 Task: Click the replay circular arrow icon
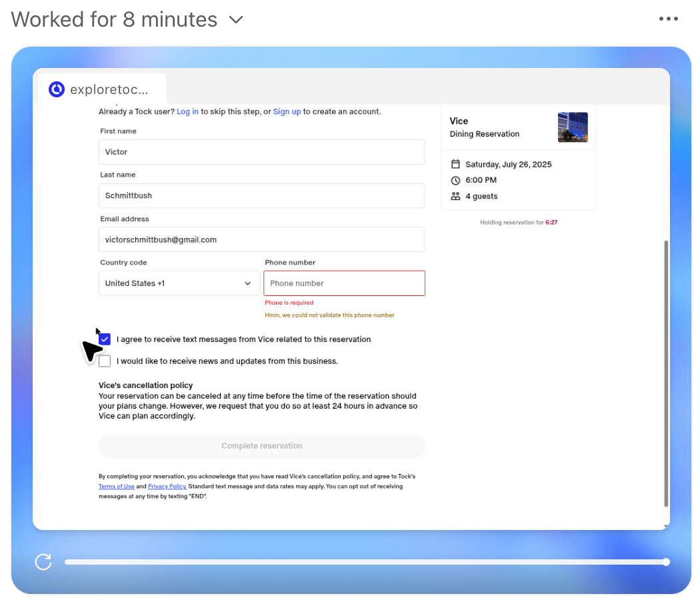(x=43, y=562)
